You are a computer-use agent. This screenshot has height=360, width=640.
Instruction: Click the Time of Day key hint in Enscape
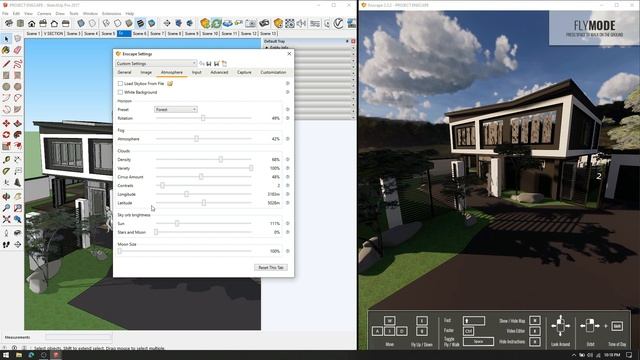point(617,326)
